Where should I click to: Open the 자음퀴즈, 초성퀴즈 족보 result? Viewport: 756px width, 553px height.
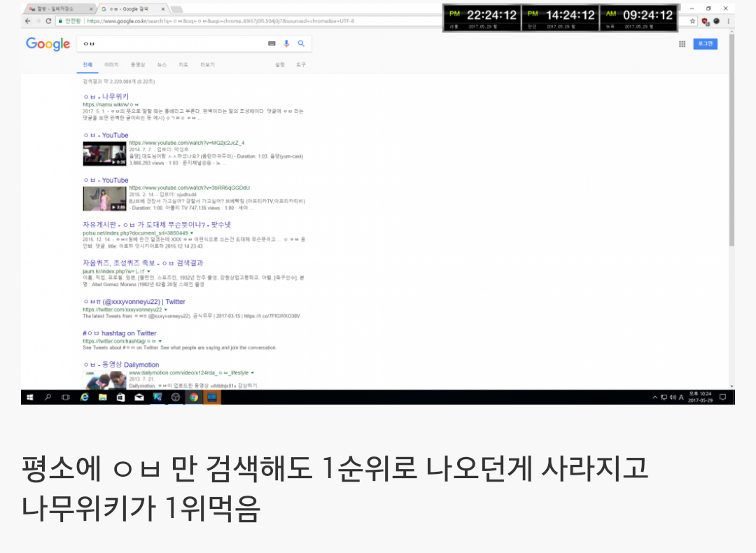tap(143, 262)
